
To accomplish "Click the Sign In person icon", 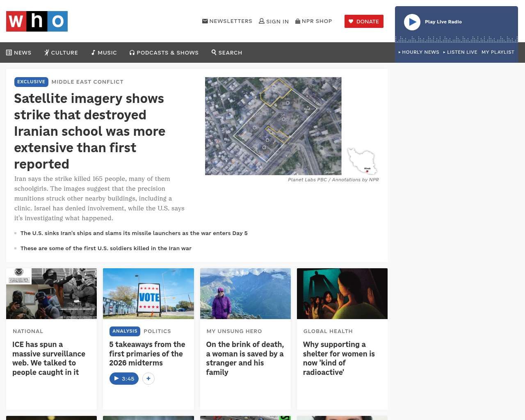I will pos(261,21).
